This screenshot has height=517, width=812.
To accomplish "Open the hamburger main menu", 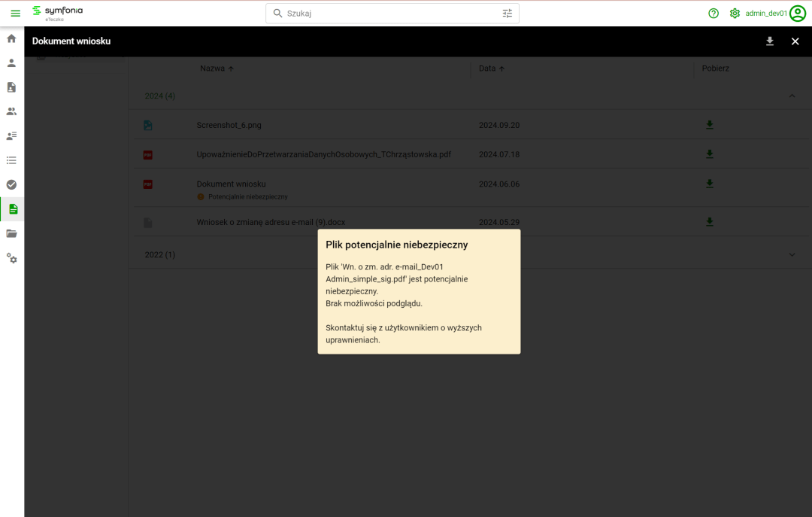I will coord(15,14).
